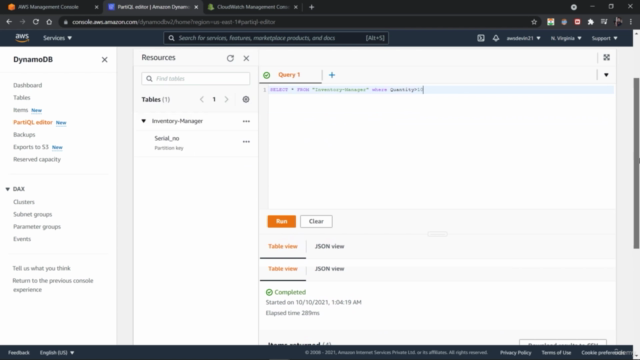Screen dimensions: 640x360
Task: Go to the next tables page
Action: tap(227, 99)
